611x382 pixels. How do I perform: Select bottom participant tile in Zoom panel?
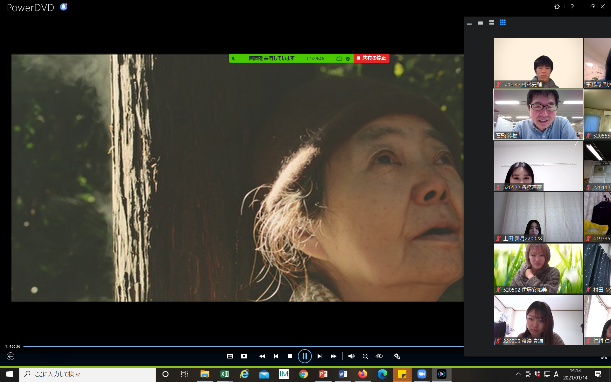click(538, 320)
